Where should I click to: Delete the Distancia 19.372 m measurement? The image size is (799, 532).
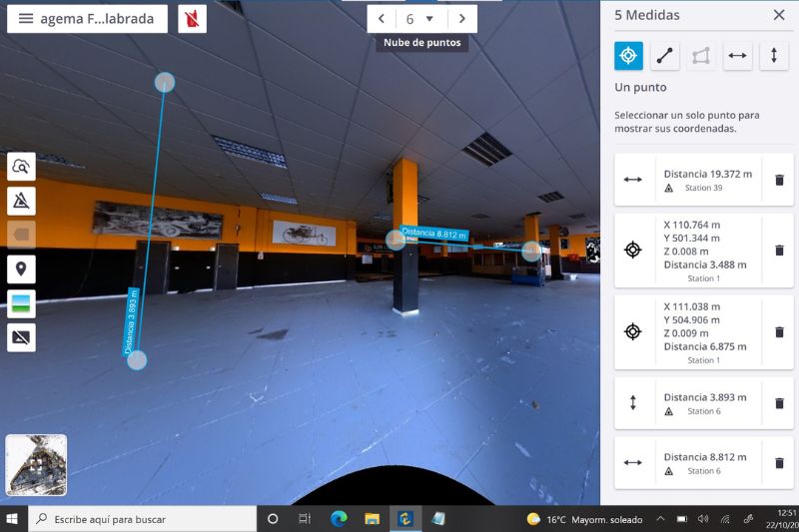779,180
